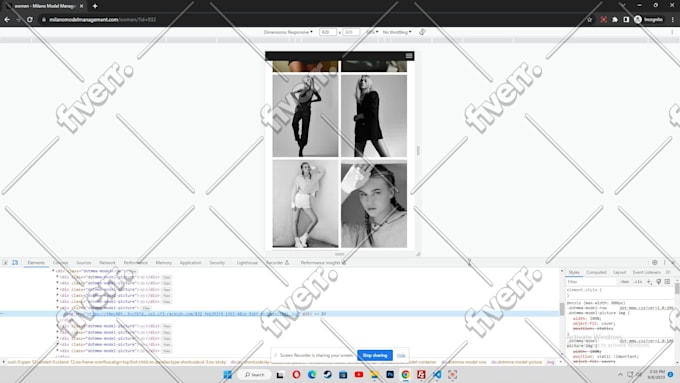Click the Hide link in sharing bar
Image resolution: width=680 pixels, height=383 pixels.
pos(401,355)
